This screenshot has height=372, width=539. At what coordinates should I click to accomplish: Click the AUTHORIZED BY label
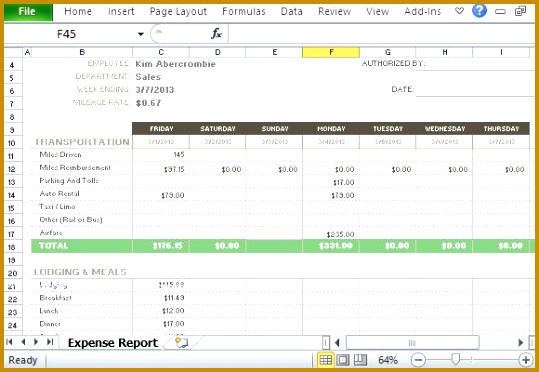coord(393,63)
